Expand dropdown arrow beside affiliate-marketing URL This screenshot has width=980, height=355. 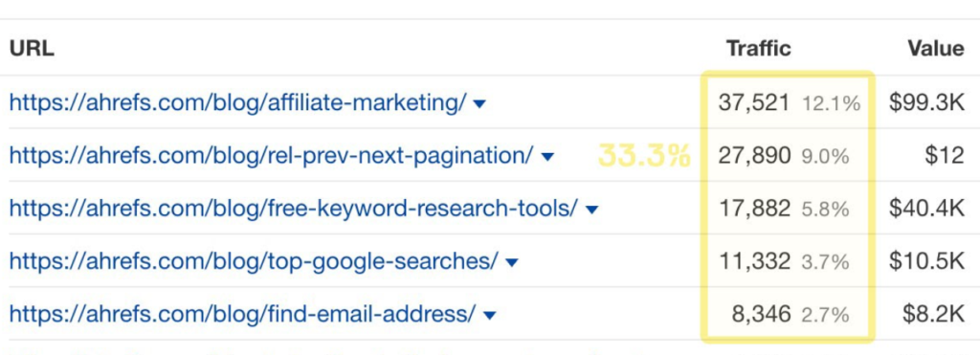click(479, 103)
